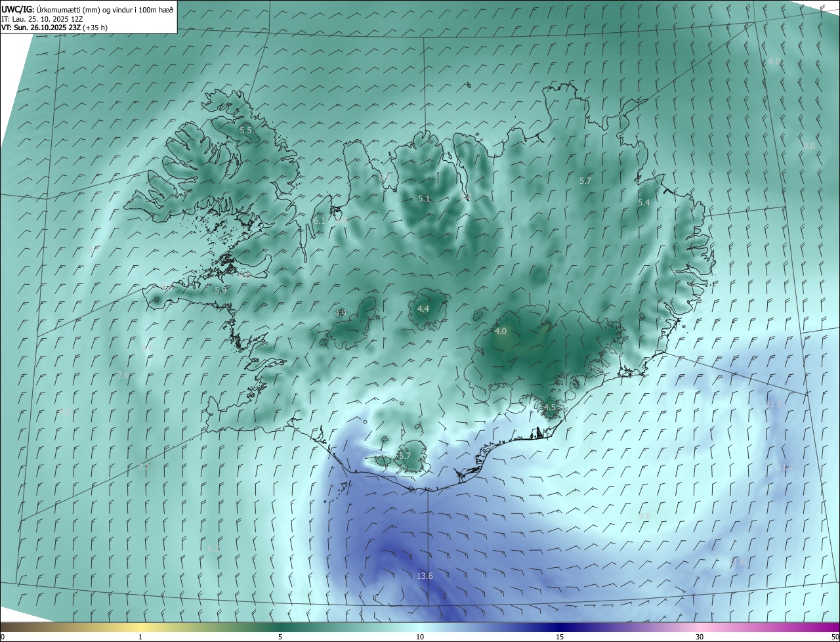Screen dimensions: 840x642
Task: Click the title 'UWC/IG: Úrkomumætti (mm) og vindur í 100m hæð'
Action: pos(88,9)
